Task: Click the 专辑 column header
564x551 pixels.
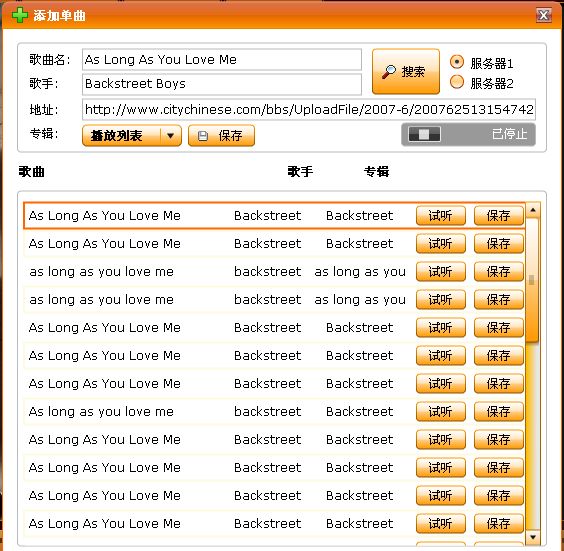Action: (376, 172)
